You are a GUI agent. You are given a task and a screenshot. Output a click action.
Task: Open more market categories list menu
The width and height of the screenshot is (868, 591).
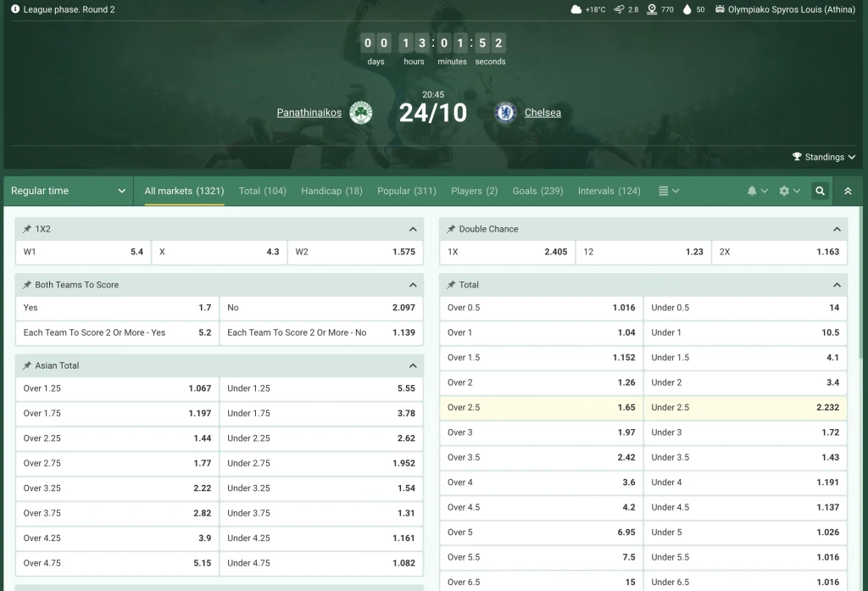point(669,192)
